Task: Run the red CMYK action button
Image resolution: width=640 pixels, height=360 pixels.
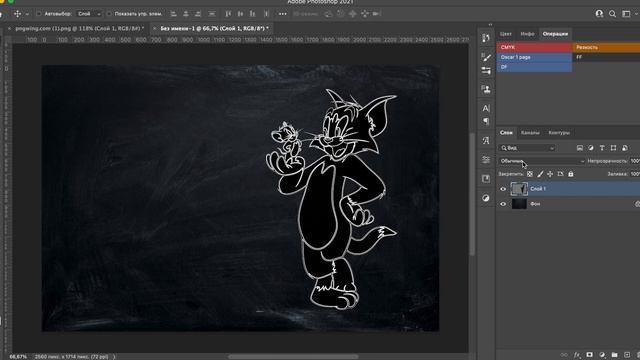Action: pyautogui.click(x=534, y=47)
